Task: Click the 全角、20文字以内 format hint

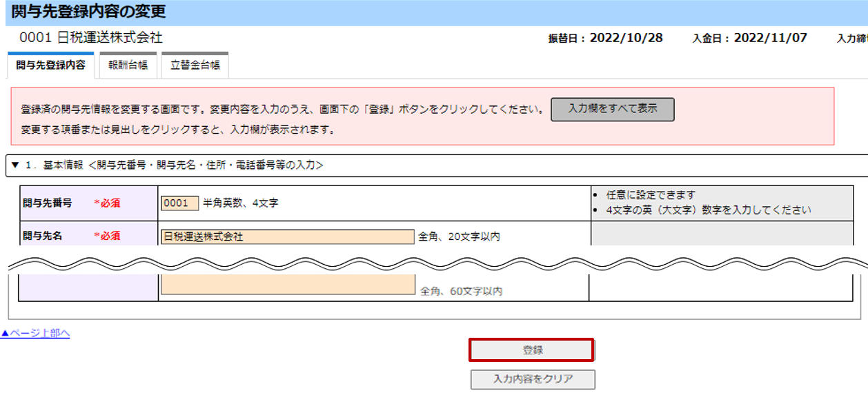Action: 459,237
